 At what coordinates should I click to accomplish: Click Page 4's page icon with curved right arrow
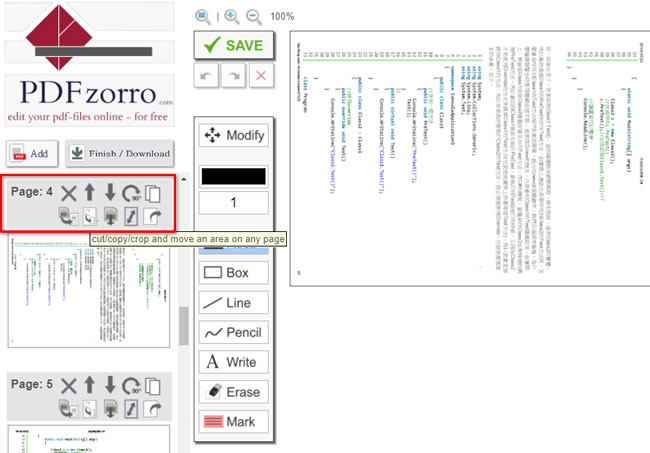click(152, 216)
